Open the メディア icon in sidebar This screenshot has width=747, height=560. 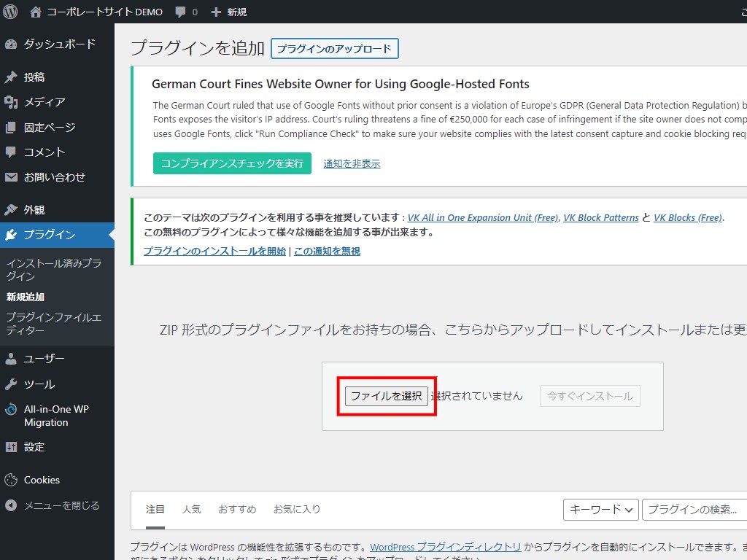tap(11, 102)
